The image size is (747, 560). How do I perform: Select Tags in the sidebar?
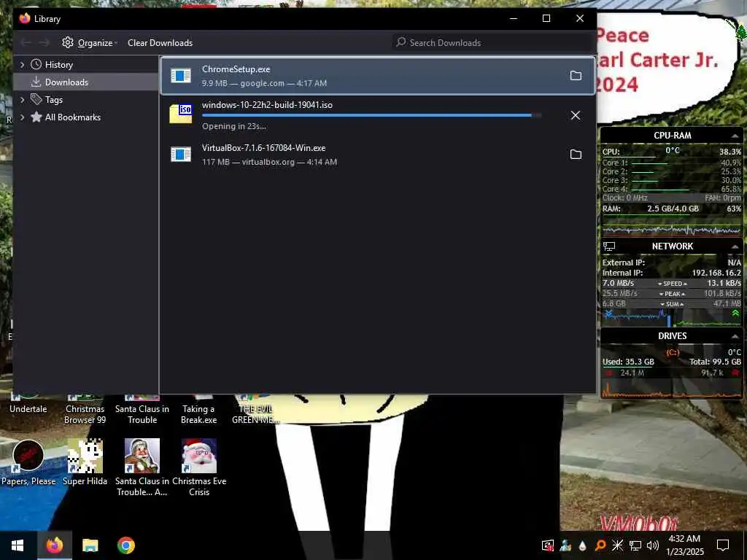54,100
